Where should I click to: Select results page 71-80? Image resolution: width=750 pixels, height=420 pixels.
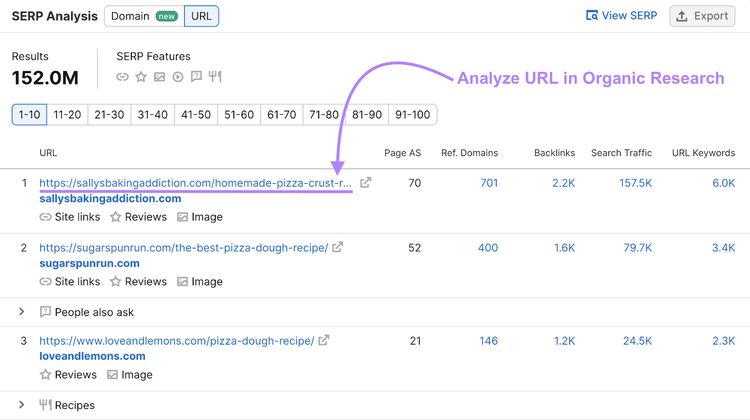click(324, 115)
